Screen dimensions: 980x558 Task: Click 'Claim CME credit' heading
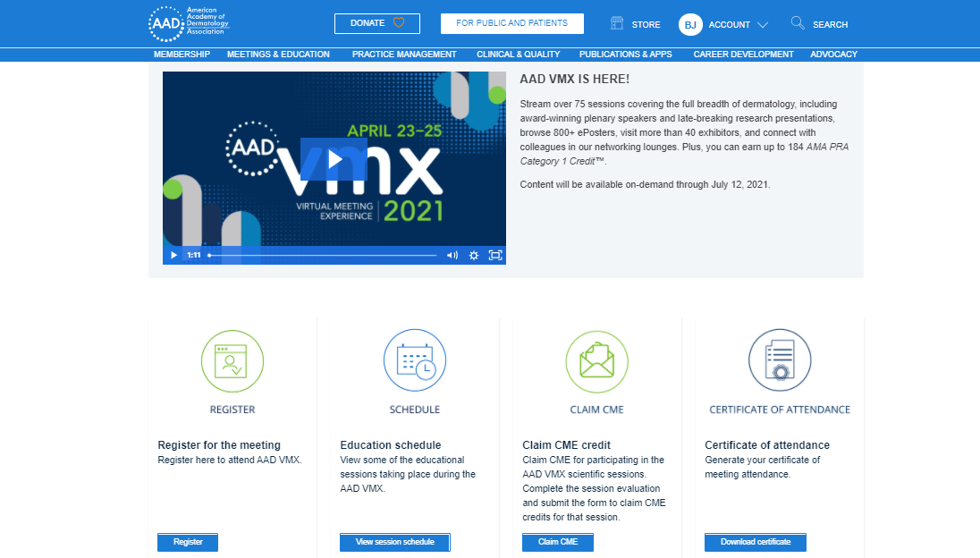coord(566,445)
